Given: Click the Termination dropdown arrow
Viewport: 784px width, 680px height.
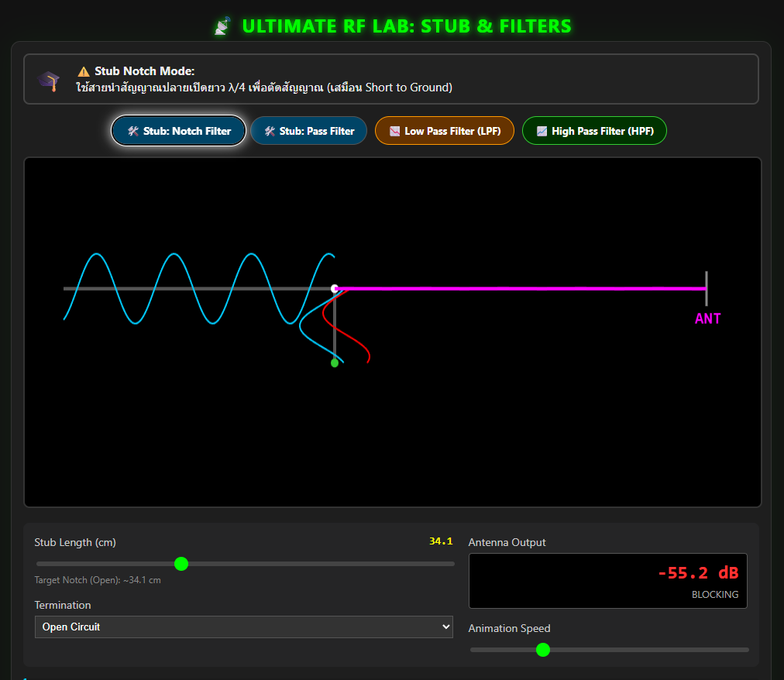Looking at the screenshot, I should coord(445,627).
